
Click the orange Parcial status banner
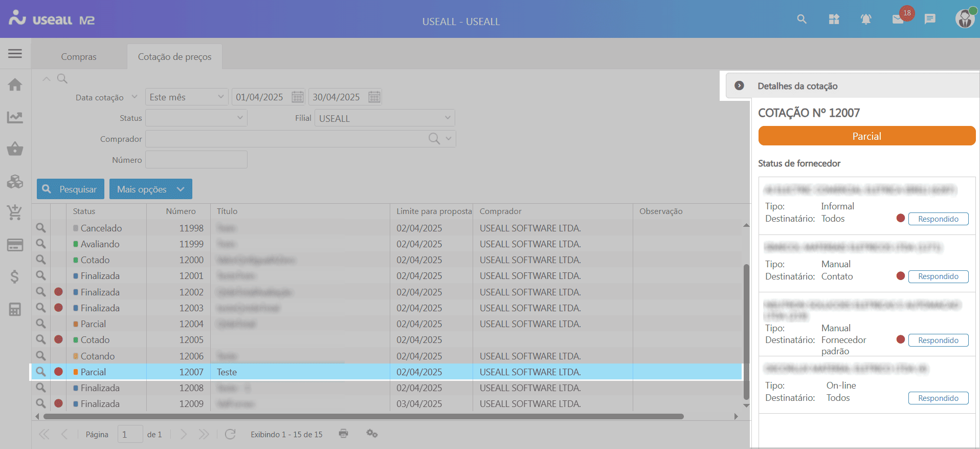[867, 136]
